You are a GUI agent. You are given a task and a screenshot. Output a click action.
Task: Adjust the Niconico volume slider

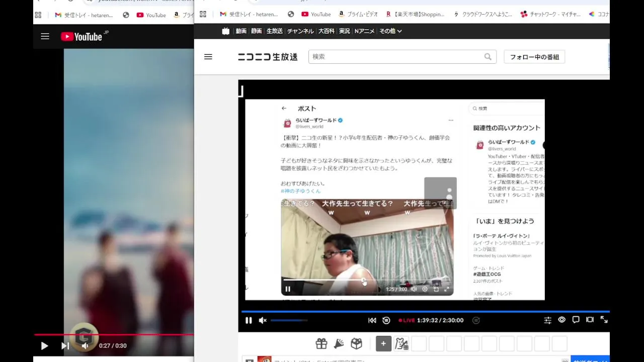[x=289, y=320]
